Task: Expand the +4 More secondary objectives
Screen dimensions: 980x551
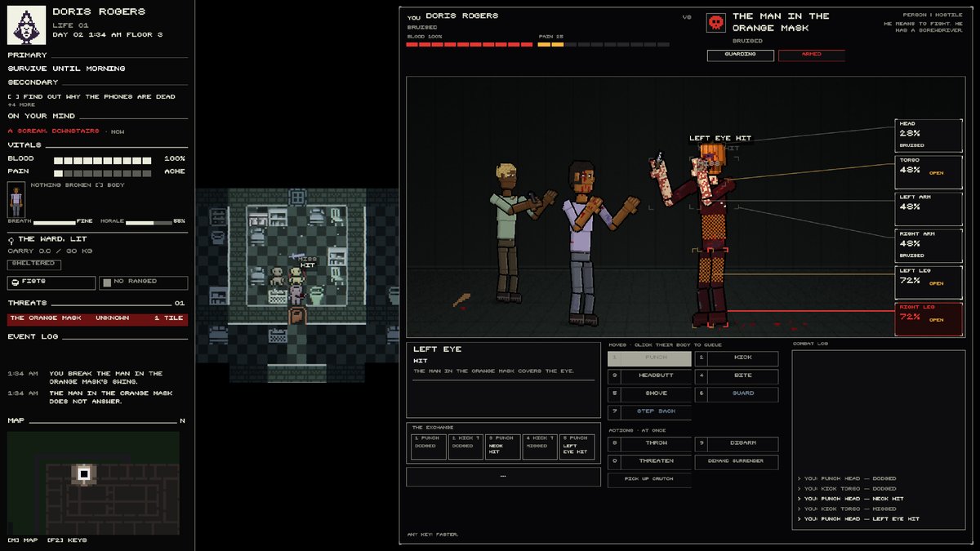Action: pyautogui.click(x=22, y=104)
